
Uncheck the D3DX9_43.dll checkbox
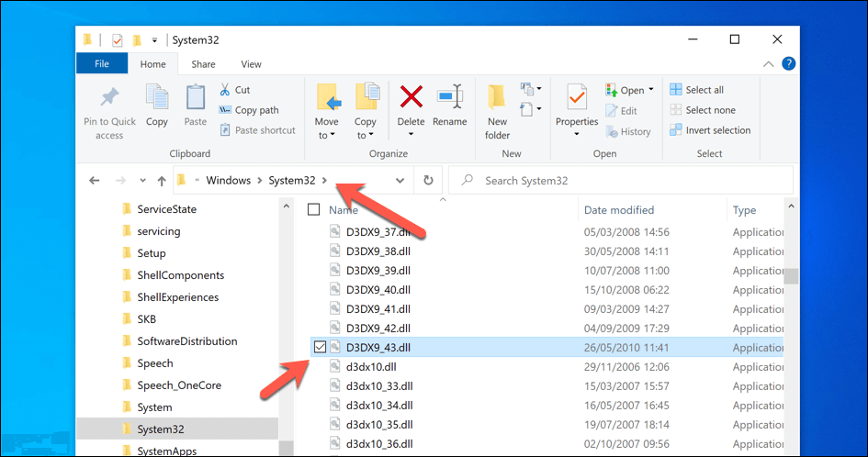[320, 347]
